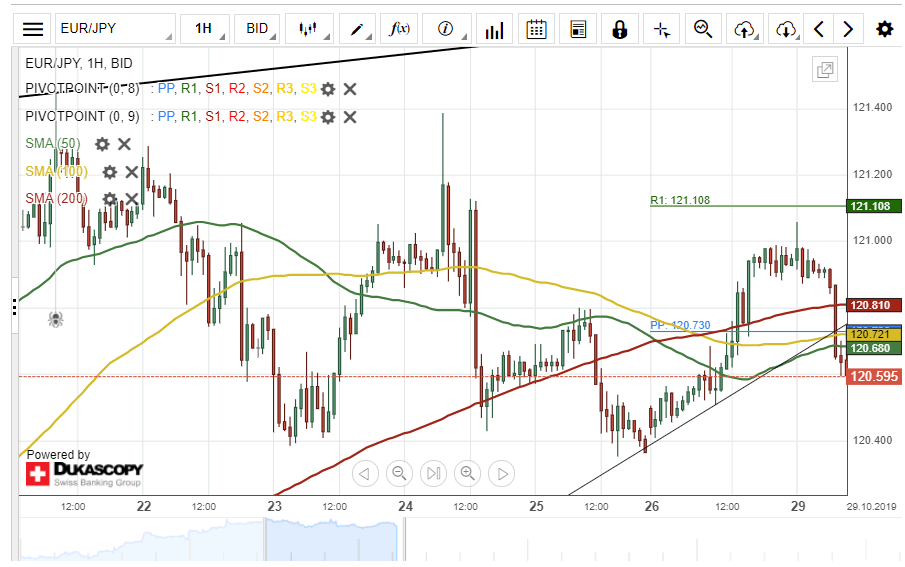Image resolution: width=905 pixels, height=567 pixels.
Task: Open chart settings gear in toolbar
Action: [884, 29]
